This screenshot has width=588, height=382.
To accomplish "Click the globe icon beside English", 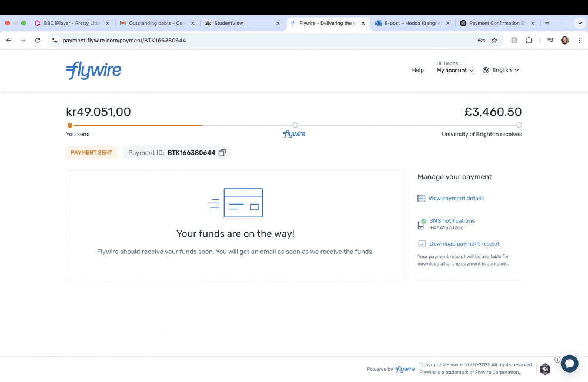I will [x=486, y=70].
